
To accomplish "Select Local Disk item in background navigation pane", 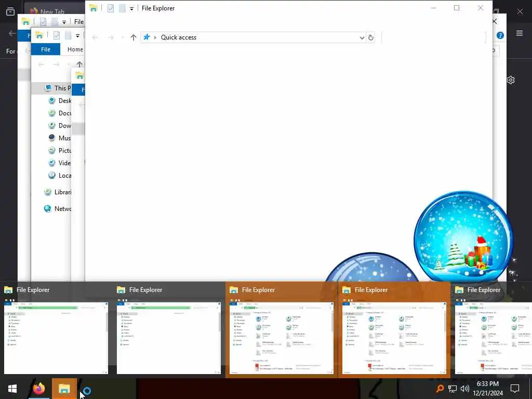I will pyautogui.click(x=60, y=176).
